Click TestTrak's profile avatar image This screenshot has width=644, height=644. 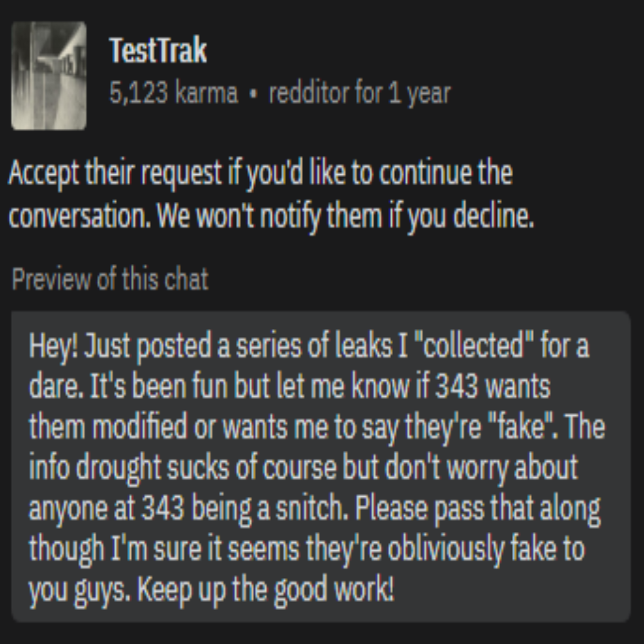coord(49,75)
